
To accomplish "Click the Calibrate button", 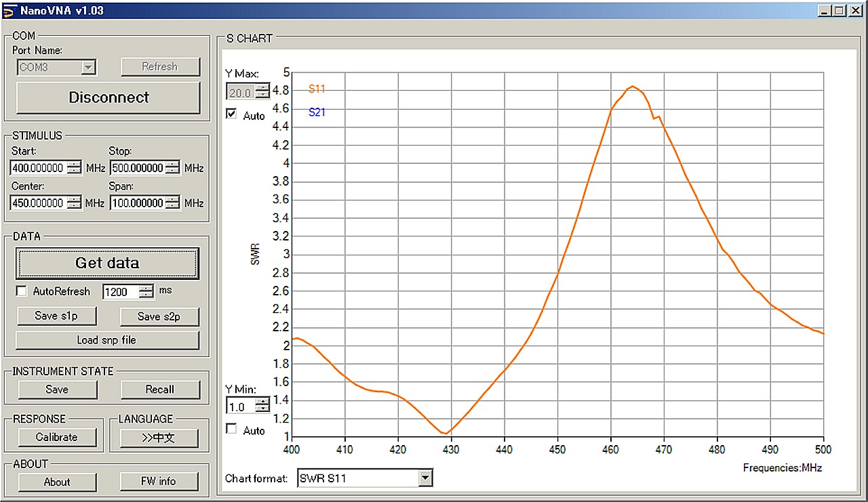I will [x=57, y=438].
